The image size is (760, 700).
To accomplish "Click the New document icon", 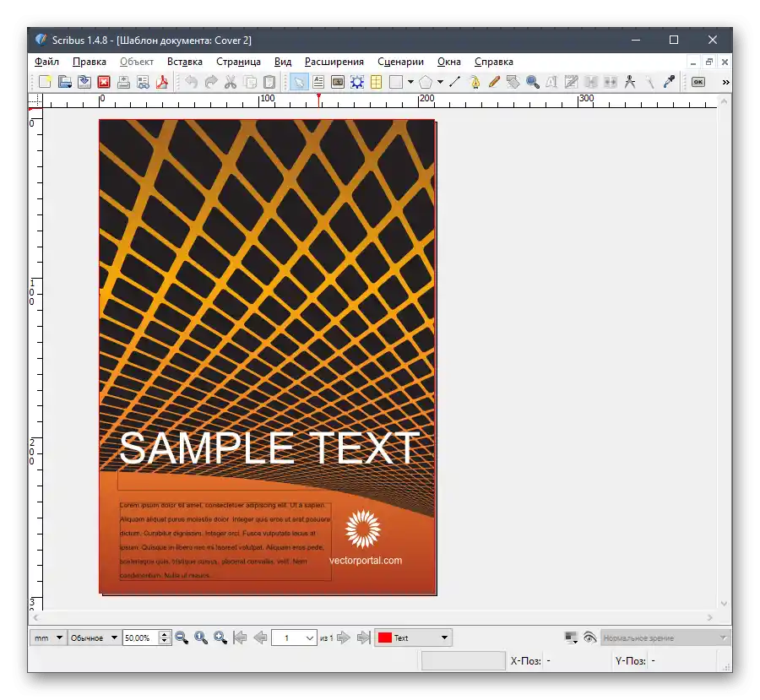I will [x=45, y=82].
